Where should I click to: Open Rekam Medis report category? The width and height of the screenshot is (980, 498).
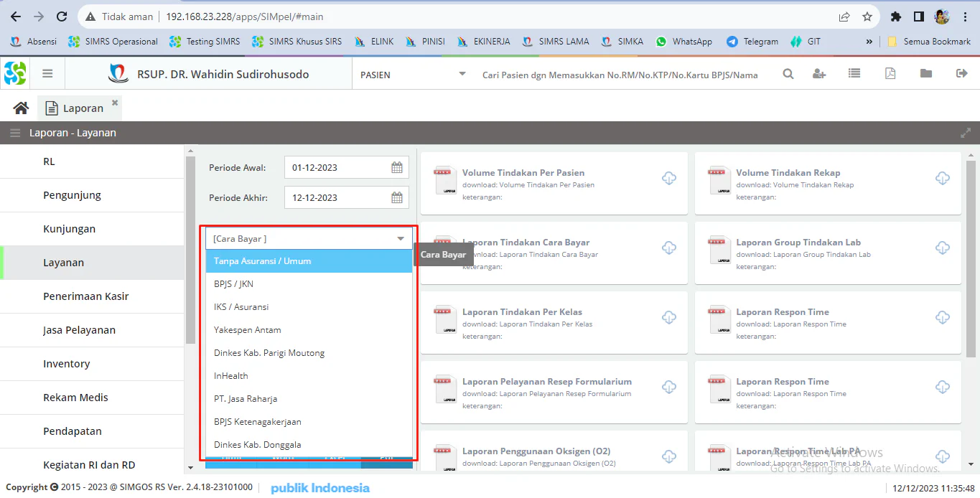pyautogui.click(x=92, y=398)
